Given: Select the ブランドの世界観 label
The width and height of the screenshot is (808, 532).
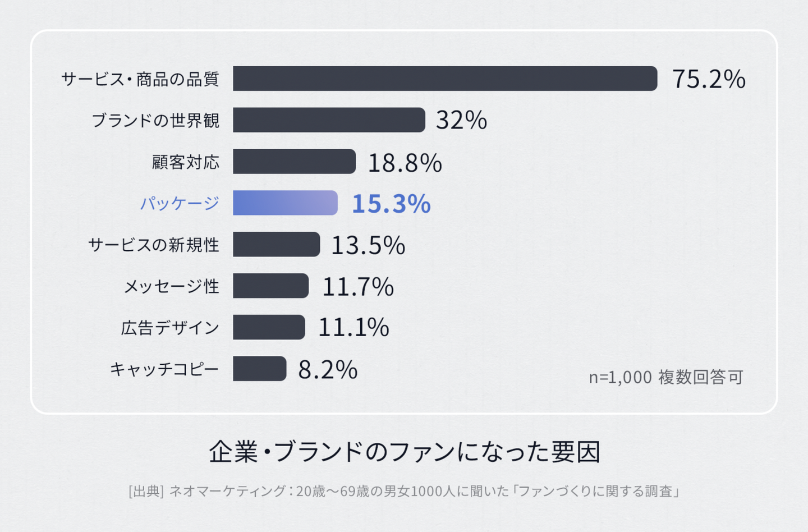Looking at the screenshot, I should (x=155, y=120).
